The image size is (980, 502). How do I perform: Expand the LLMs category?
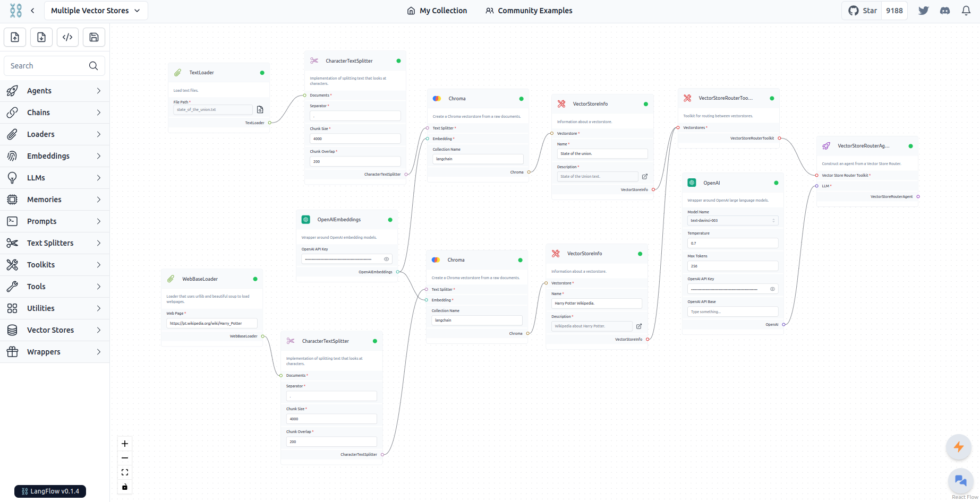[x=55, y=178]
